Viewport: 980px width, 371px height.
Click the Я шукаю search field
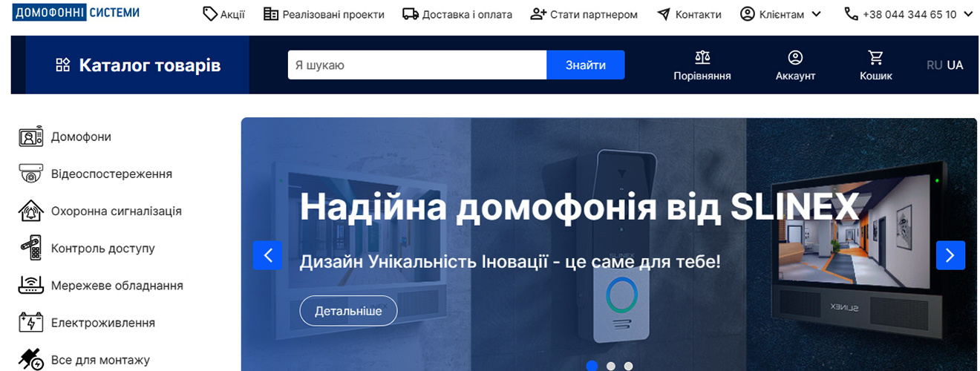(x=416, y=65)
